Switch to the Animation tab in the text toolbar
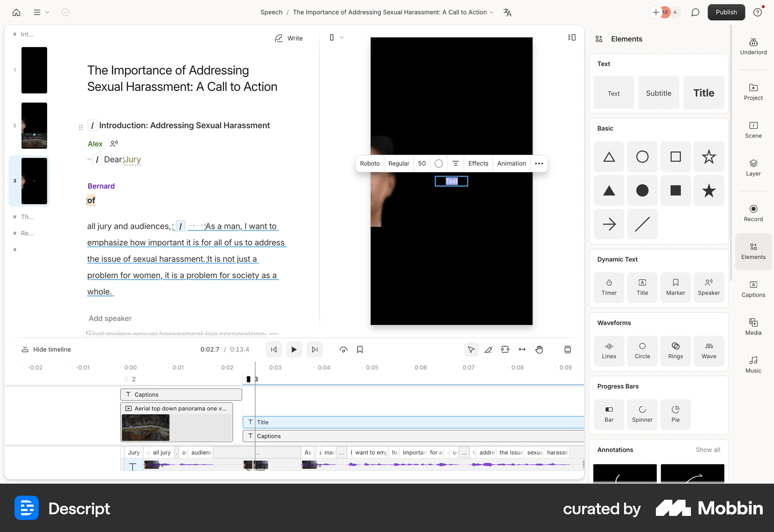The width and height of the screenshot is (774, 532). (511, 164)
